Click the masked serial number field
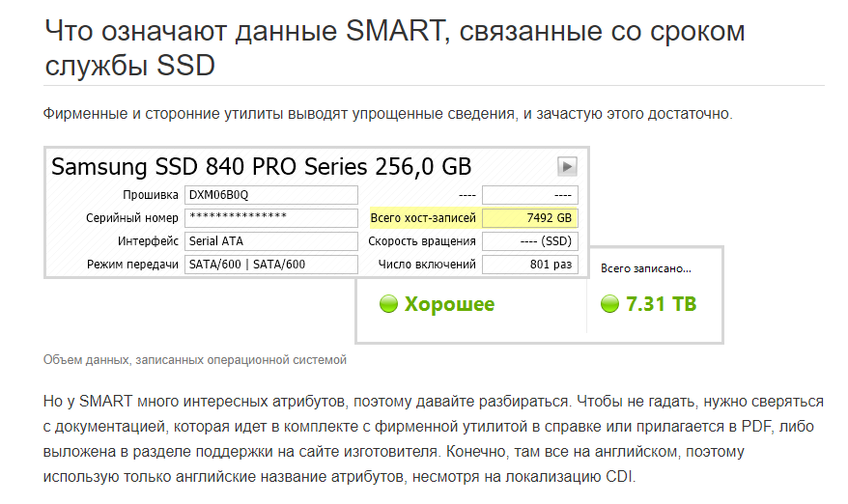848x504 pixels. pos(271,218)
